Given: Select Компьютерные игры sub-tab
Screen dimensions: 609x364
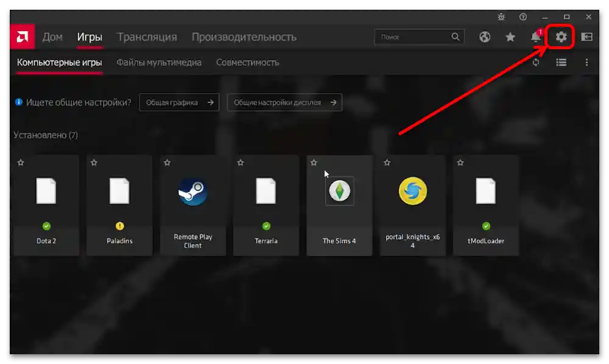Looking at the screenshot, I should pos(60,63).
